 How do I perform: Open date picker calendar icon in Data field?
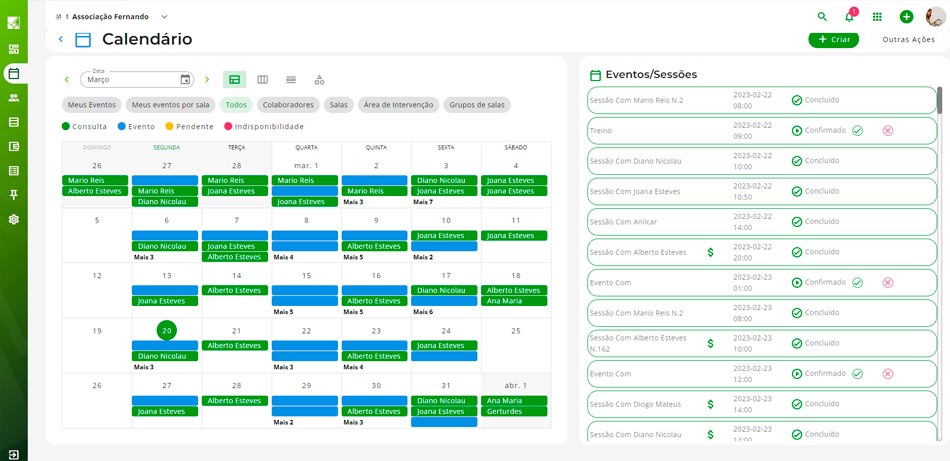(185, 79)
